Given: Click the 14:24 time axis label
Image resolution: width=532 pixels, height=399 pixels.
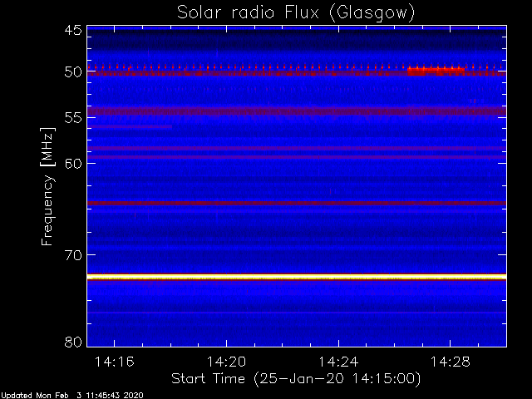Looking at the screenshot, I should [x=338, y=362].
